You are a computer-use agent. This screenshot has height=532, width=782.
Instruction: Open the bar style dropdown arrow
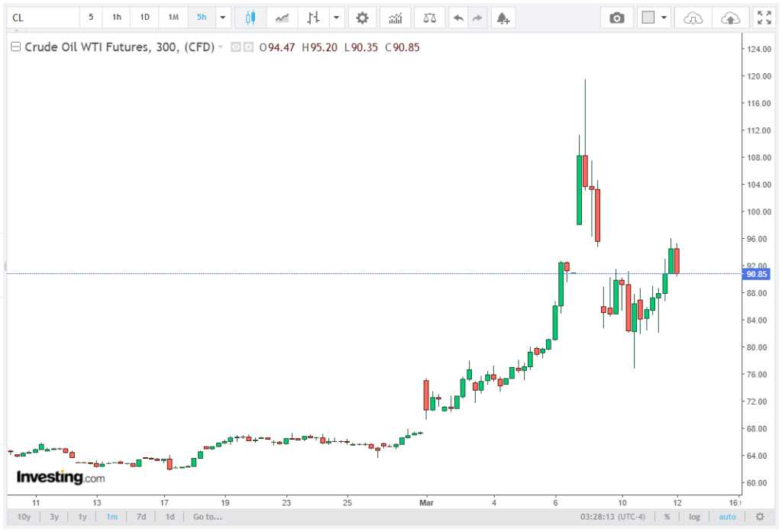[x=335, y=17]
